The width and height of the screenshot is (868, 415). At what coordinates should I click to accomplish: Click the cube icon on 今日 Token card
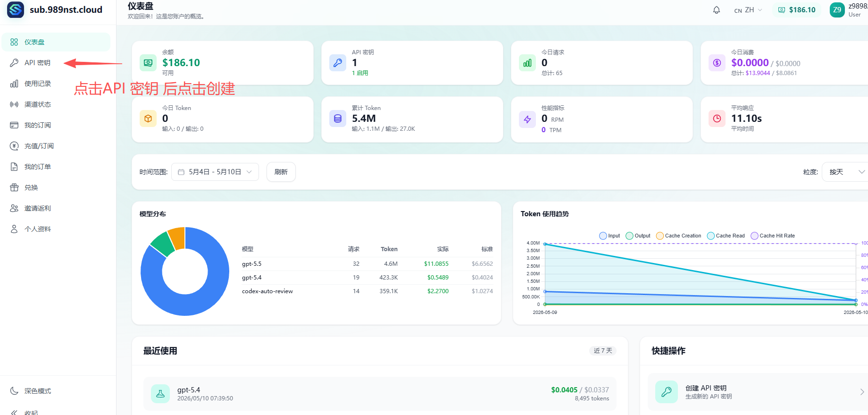[x=148, y=119]
